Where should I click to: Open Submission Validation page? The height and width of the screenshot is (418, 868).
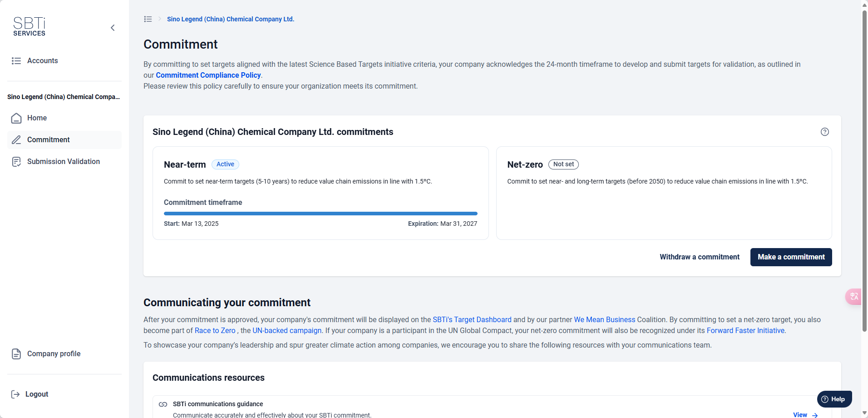(64, 162)
